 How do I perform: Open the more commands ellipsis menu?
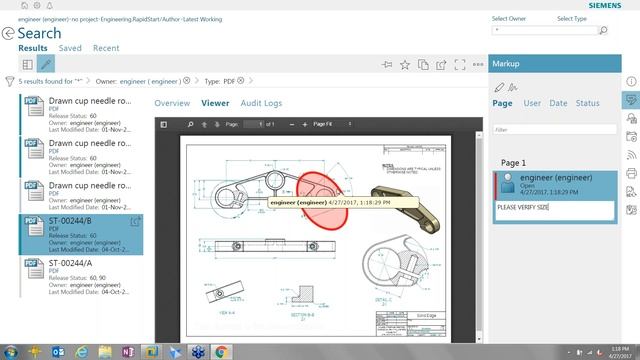coord(478,64)
